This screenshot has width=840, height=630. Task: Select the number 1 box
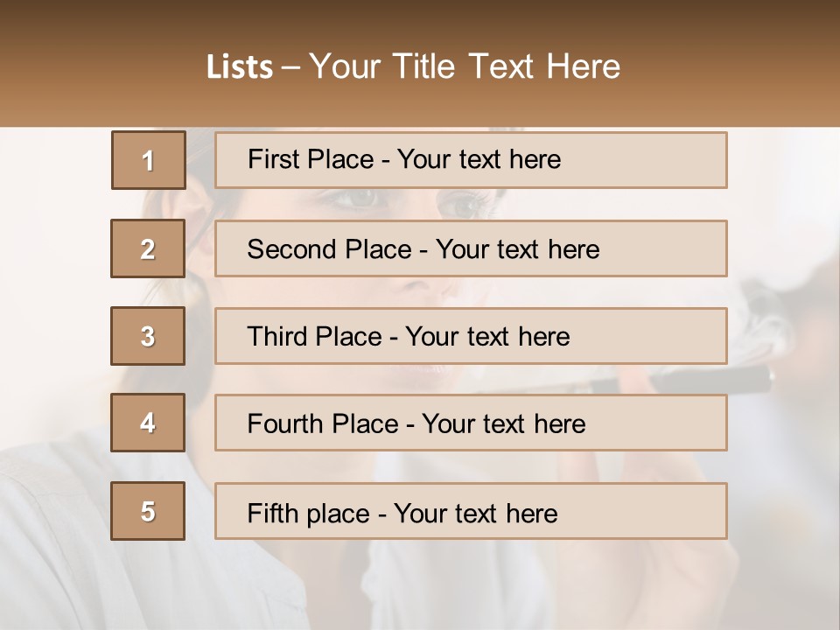coord(149,160)
